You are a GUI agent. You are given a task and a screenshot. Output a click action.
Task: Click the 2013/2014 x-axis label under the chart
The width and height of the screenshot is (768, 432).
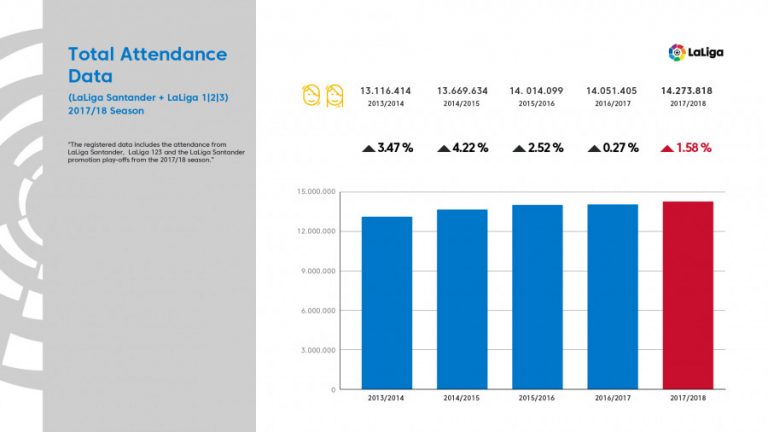(386, 398)
